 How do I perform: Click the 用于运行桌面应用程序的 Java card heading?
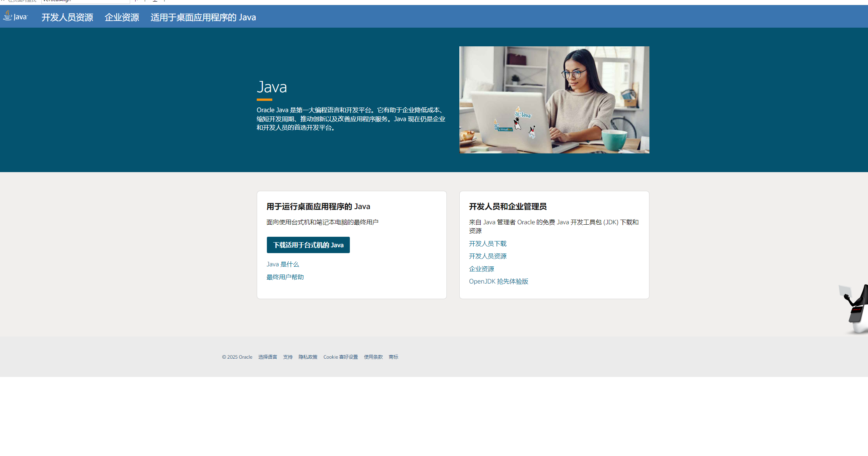[318, 206]
